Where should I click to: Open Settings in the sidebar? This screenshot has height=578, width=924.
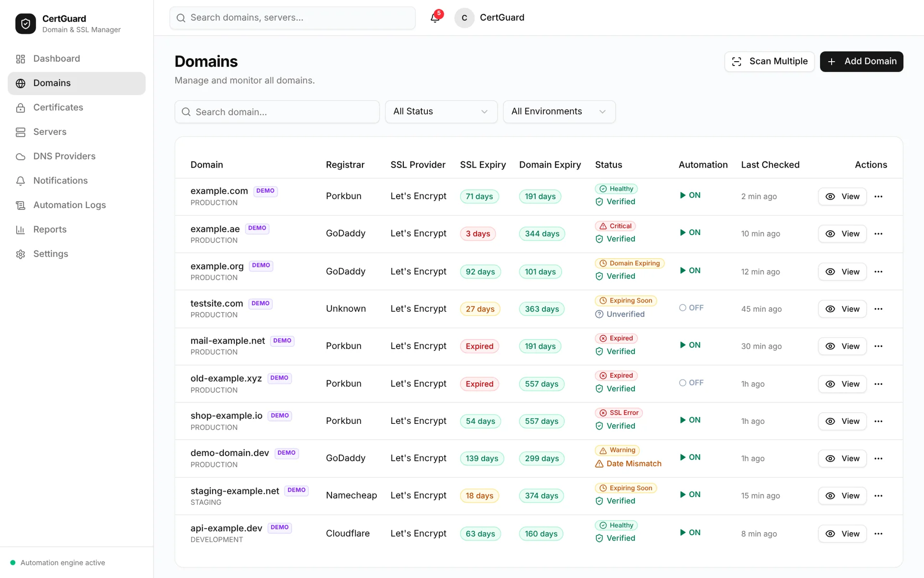click(x=77, y=254)
